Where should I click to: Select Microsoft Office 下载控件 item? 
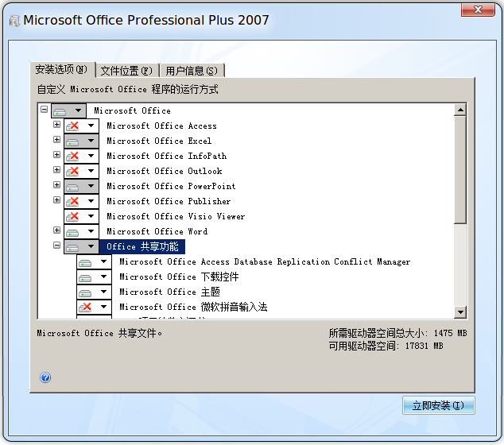179,277
